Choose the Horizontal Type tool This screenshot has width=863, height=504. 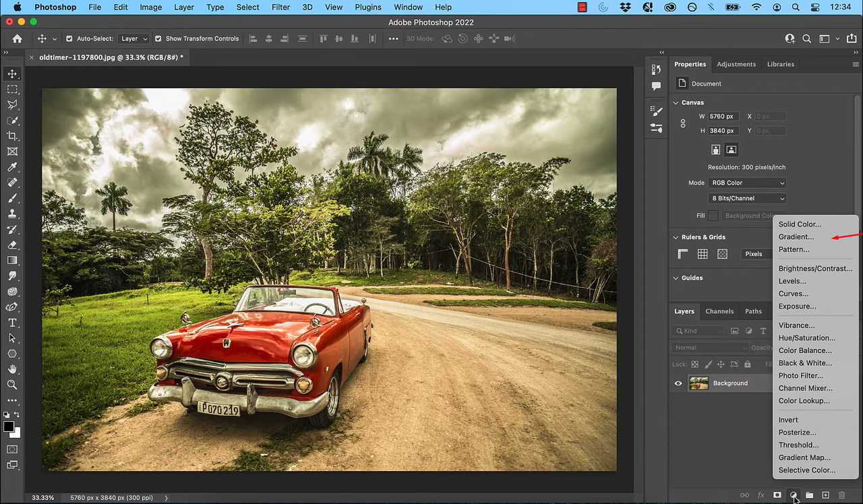point(11,322)
